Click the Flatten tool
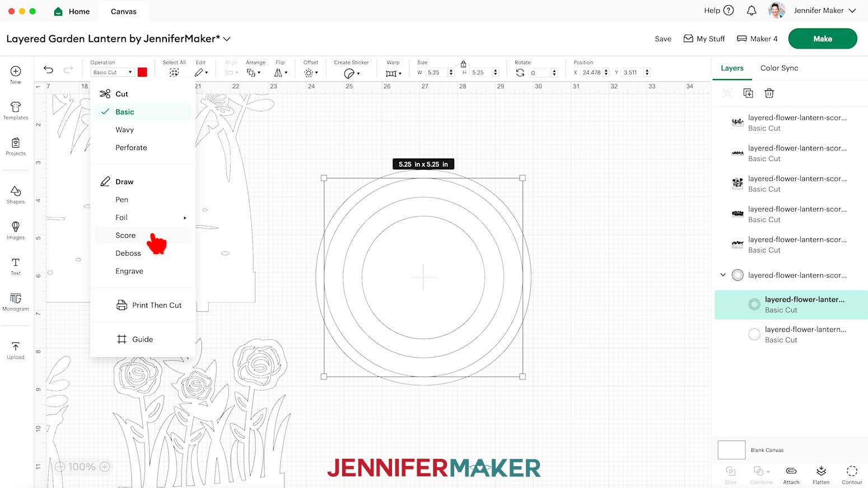 821,475
